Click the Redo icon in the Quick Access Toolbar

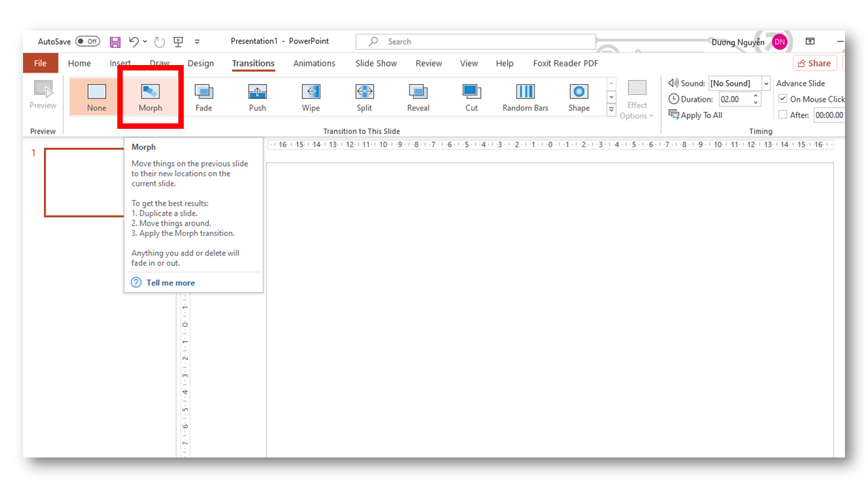[159, 42]
